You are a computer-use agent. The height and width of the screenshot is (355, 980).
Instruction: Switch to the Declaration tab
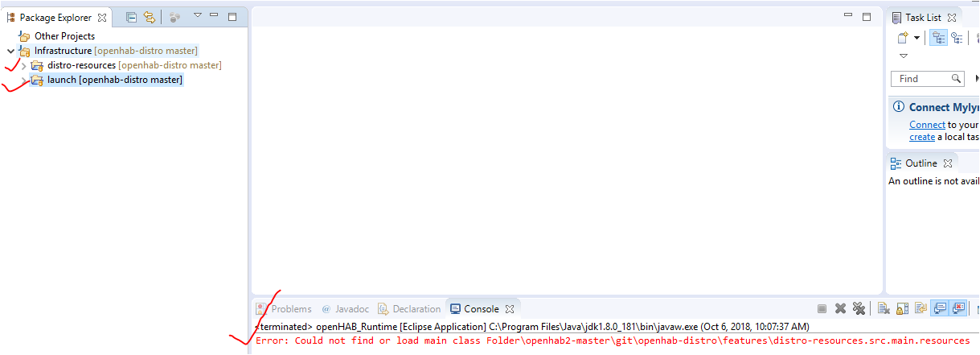pos(410,308)
